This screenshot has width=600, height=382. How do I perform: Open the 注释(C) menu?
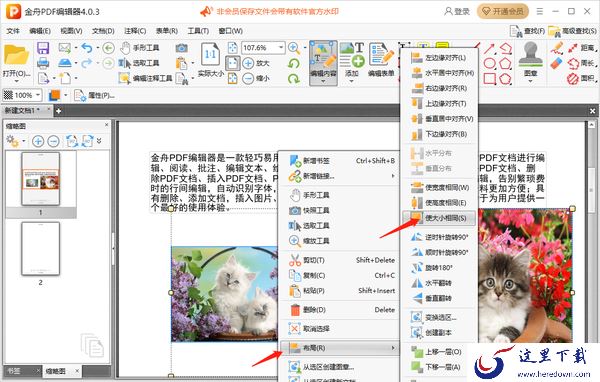click(135, 31)
